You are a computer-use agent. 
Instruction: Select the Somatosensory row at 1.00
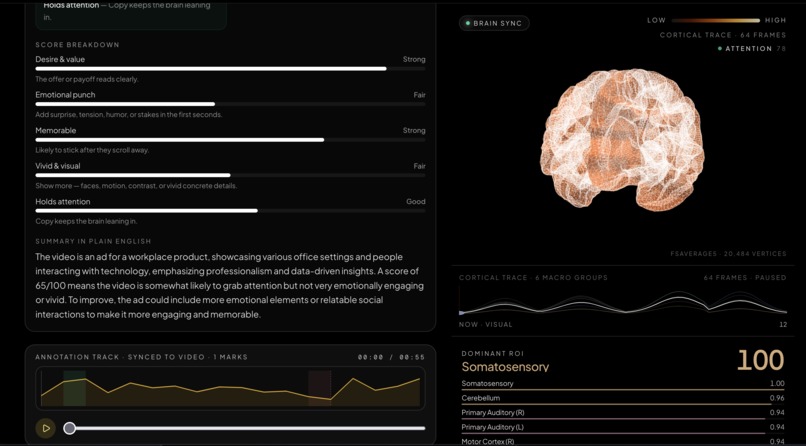click(623, 384)
